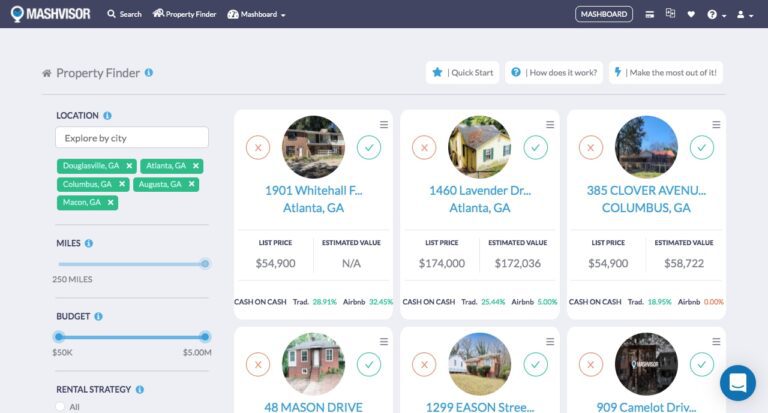Click the Location info icon
This screenshot has width=768, height=413.
pos(107,116)
